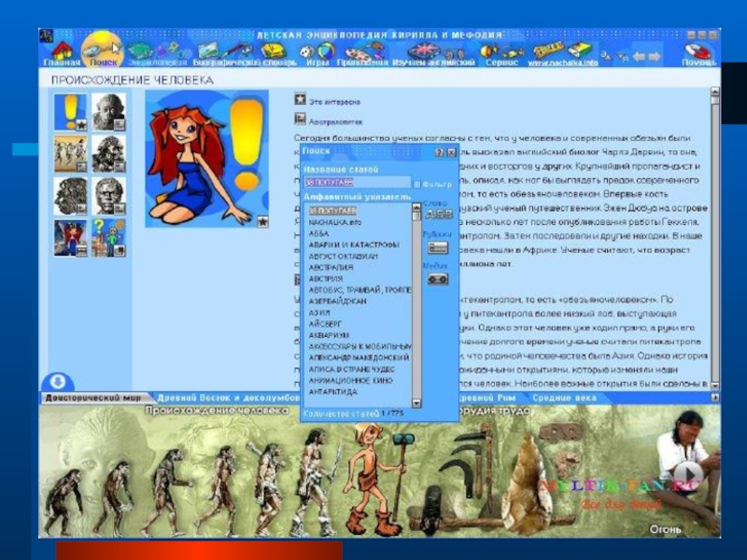Image resolution: width=747 pixels, height=560 pixels.
Task: Open Биографический словарь from the toolbar
Action: point(245,54)
